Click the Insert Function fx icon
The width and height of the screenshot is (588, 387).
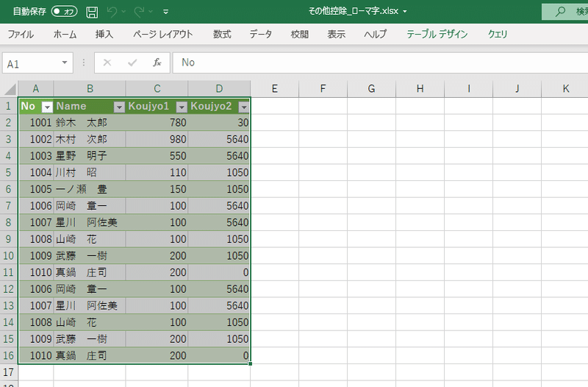[157, 63]
